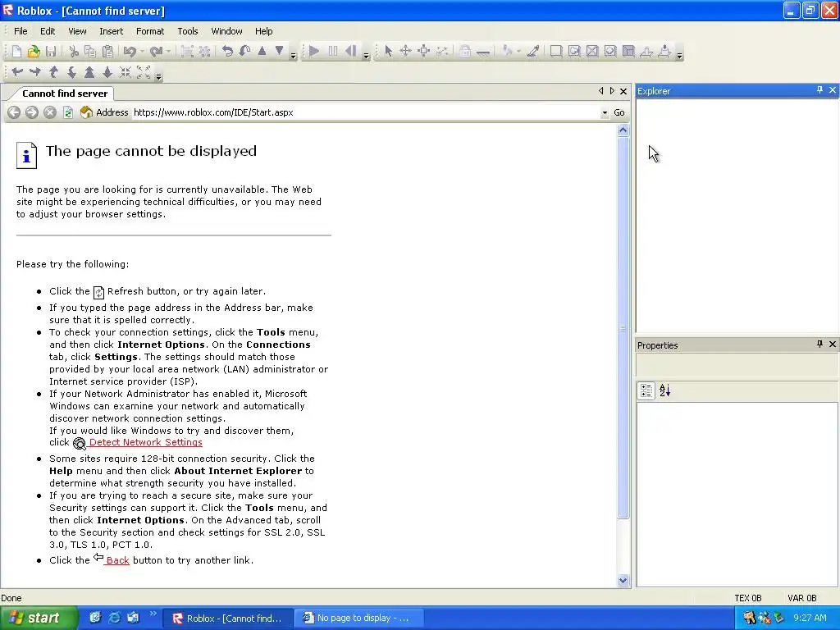Expand the run toolbar overflow options
840x630 pixels.
coord(367,55)
